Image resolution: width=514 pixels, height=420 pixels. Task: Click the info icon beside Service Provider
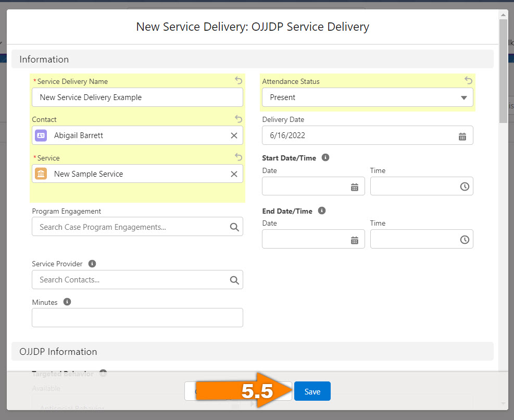point(92,263)
